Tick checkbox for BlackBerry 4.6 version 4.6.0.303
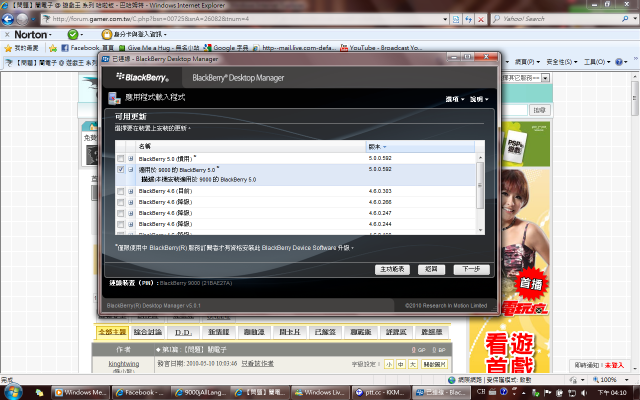This screenshot has height=400, width=640. 120,191
